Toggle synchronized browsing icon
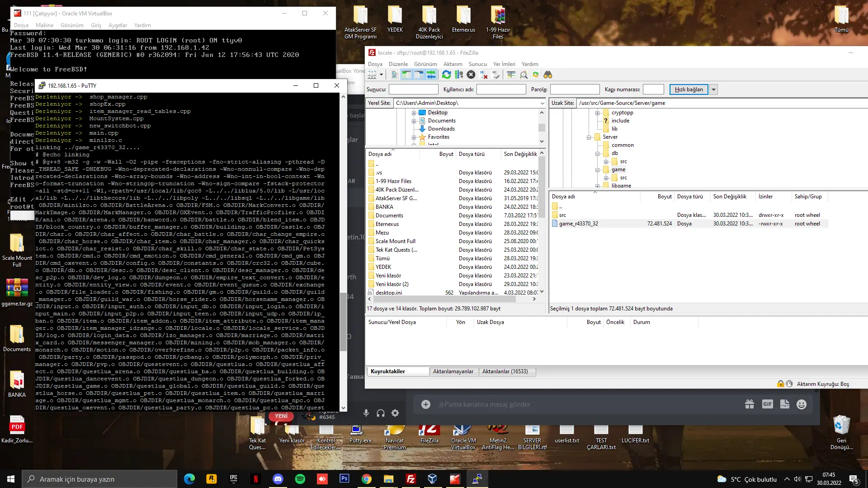The width and height of the screenshot is (868, 488). coord(536,75)
